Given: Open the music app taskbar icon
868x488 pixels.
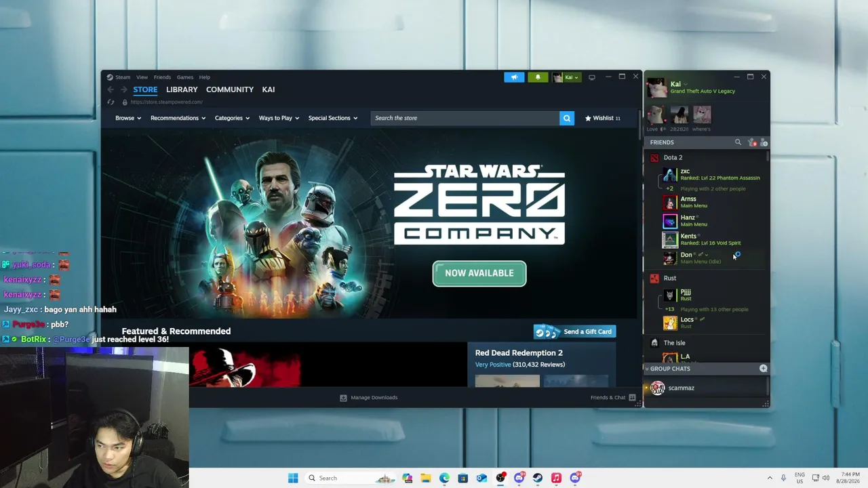Looking at the screenshot, I should pyautogui.click(x=556, y=478).
